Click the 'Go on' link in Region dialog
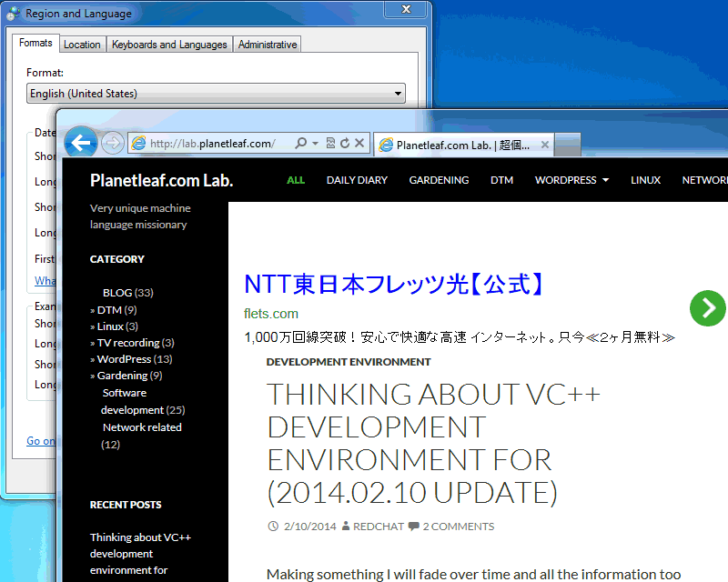 point(41,441)
